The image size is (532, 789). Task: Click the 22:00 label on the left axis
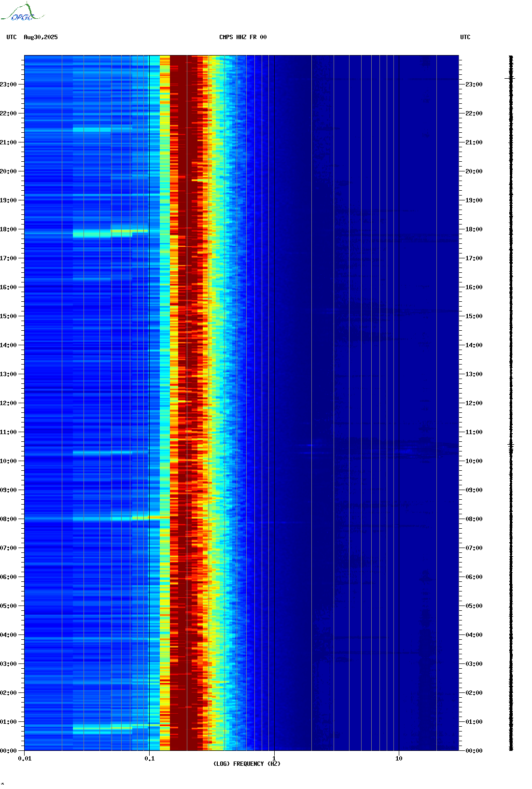pos(8,113)
